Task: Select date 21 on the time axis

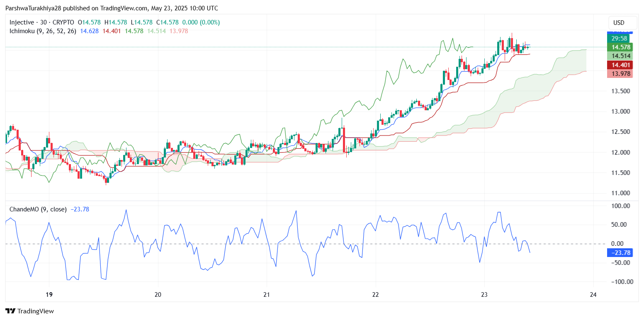Action: tap(267, 294)
